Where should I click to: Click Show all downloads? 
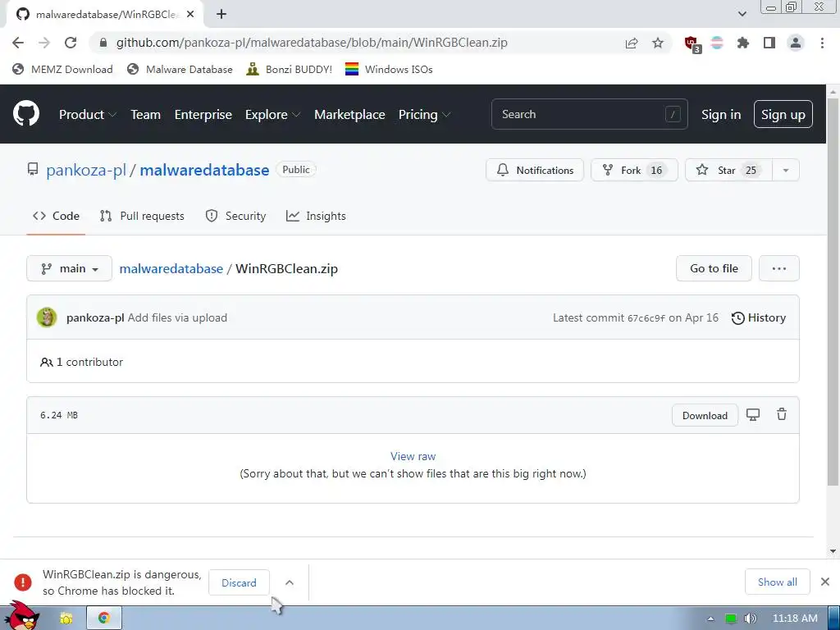777,582
